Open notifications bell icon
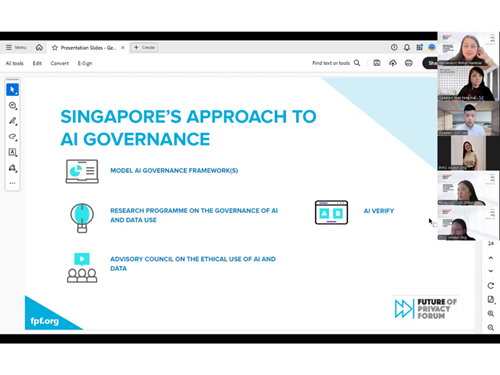 pyautogui.click(x=407, y=48)
